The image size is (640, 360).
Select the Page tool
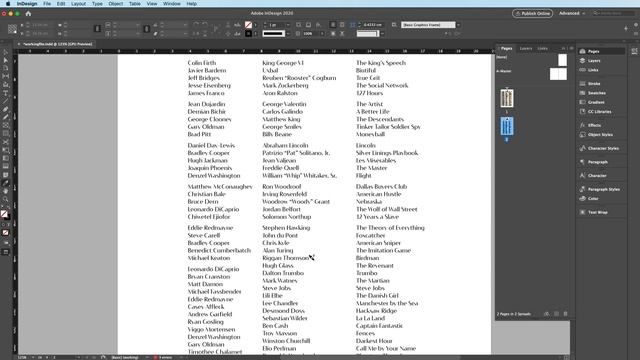click(x=6, y=68)
